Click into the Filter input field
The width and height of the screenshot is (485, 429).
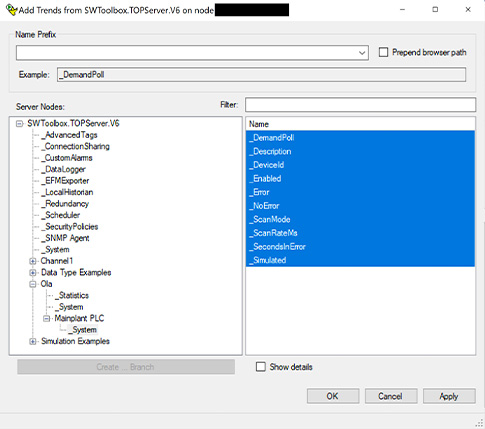click(x=360, y=105)
